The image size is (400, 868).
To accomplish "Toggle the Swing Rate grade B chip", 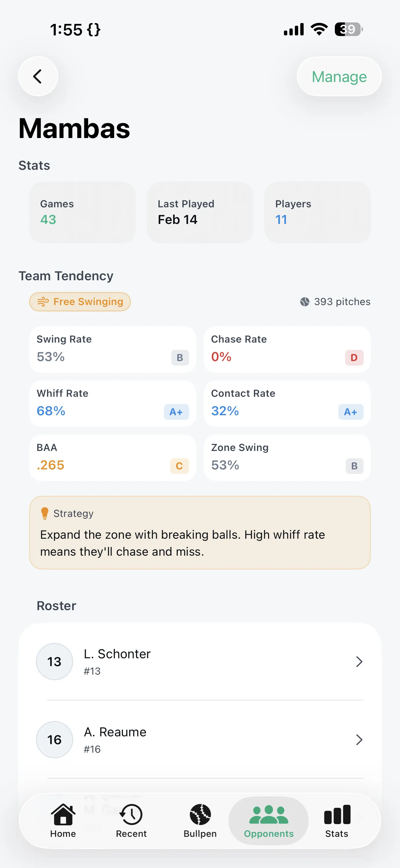I will 179,357.
